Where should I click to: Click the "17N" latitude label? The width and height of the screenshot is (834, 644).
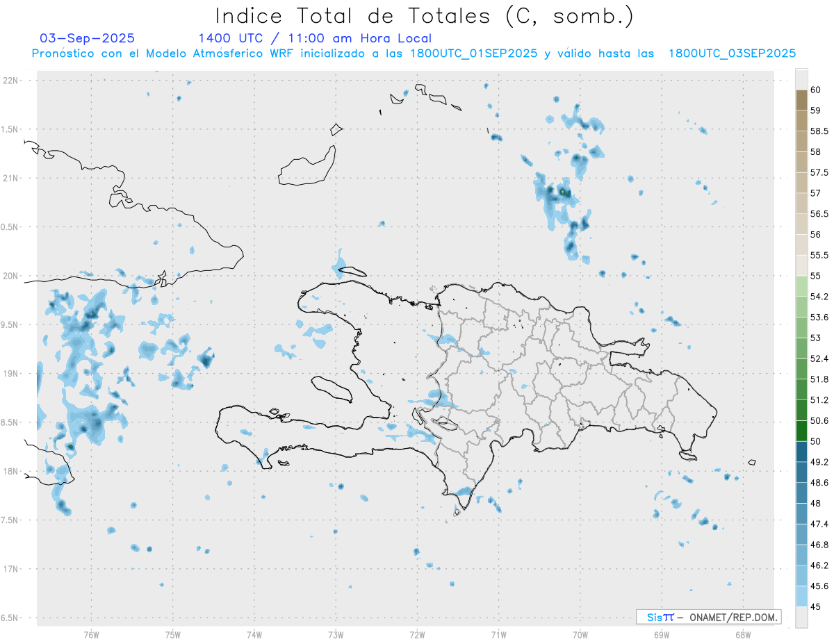tap(10, 569)
